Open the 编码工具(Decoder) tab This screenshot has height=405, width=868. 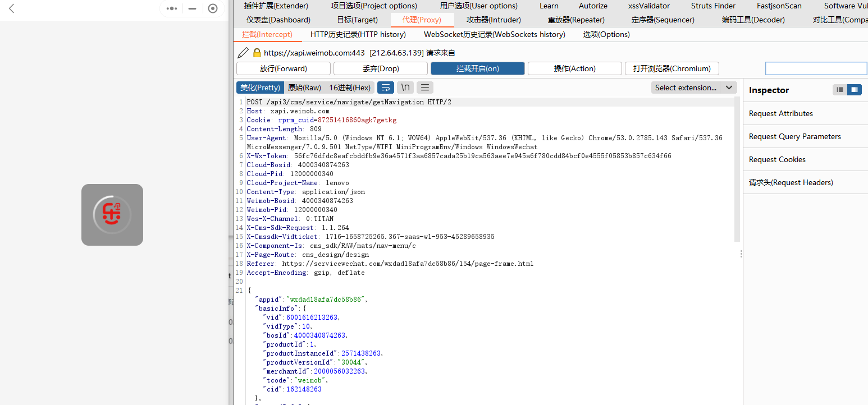753,20
